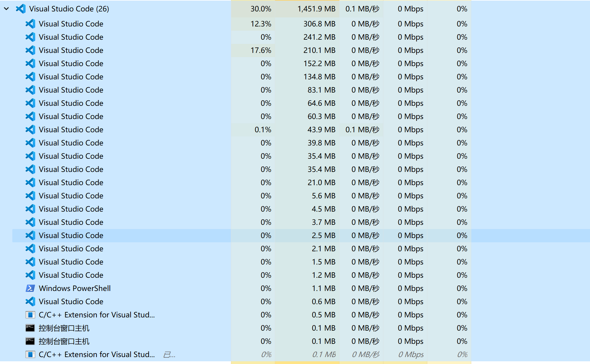Click the Visual Studio Code group header icon
This screenshot has height=364, width=590.
(x=21, y=9)
